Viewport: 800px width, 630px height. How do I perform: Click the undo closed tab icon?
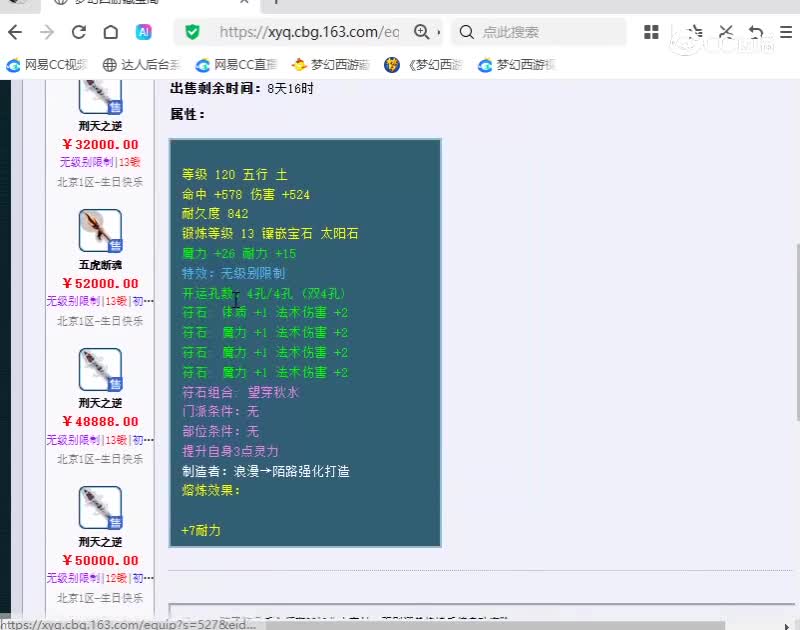pos(757,32)
